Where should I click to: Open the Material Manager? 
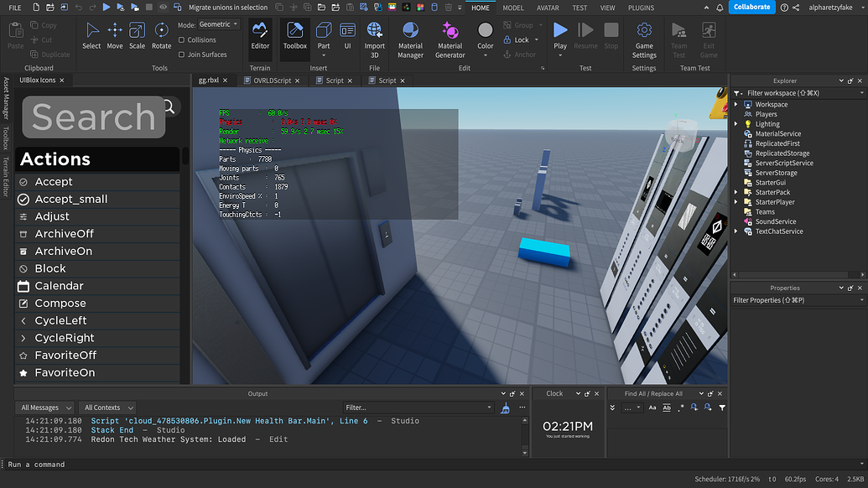pyautogui.click(x=410, y=39)
